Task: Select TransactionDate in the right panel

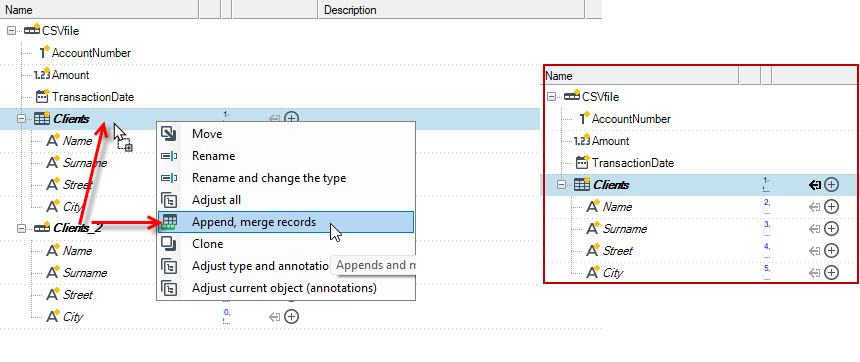Action: pos(633,163)
